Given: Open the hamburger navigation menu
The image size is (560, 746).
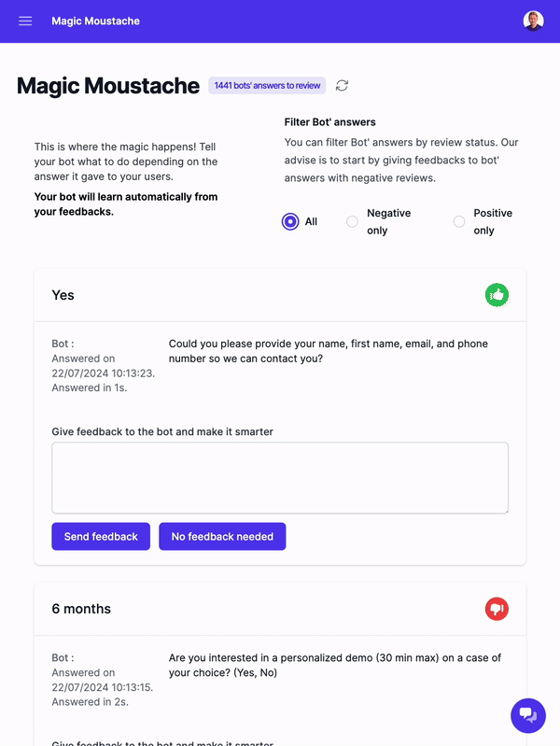Looking at the screenshot, I should 25,21.
